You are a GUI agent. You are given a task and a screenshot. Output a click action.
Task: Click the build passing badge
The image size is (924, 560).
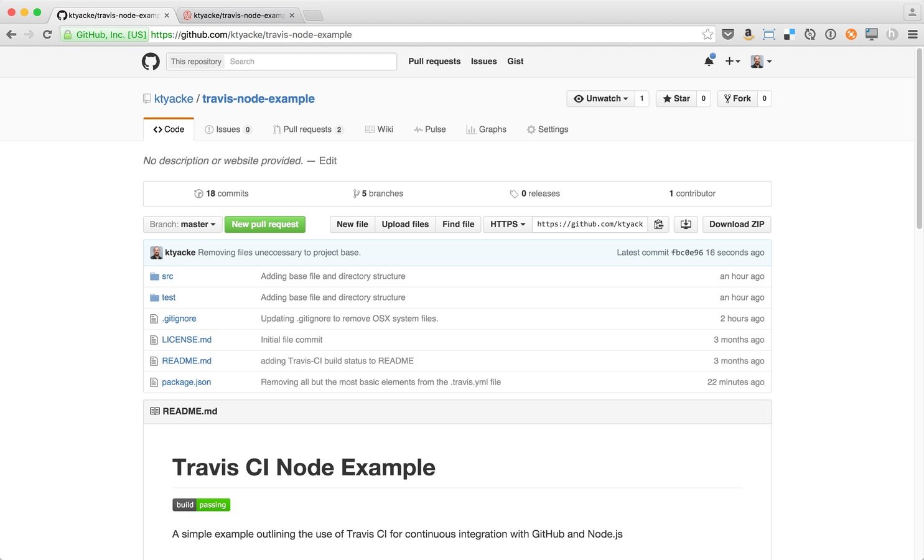pos(201,505)
